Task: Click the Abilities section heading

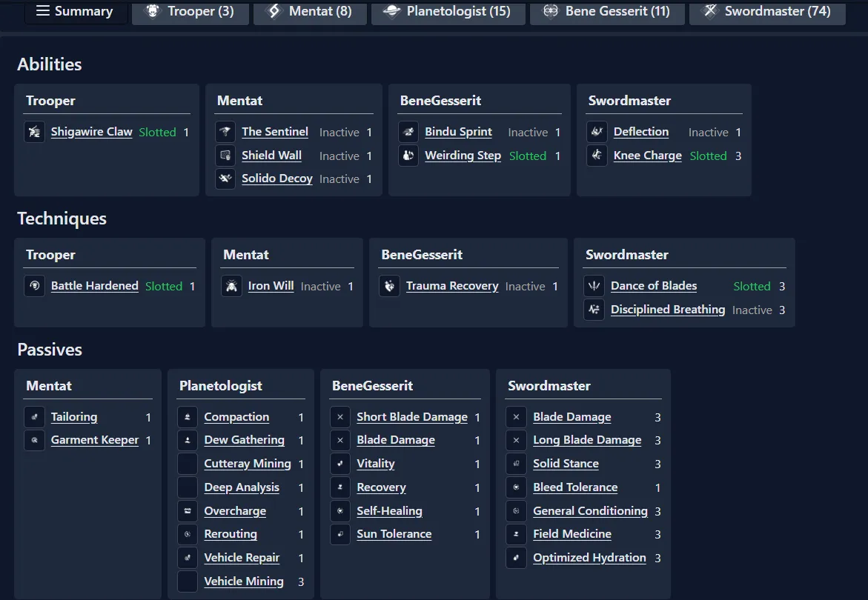Action: click(50, 64)
